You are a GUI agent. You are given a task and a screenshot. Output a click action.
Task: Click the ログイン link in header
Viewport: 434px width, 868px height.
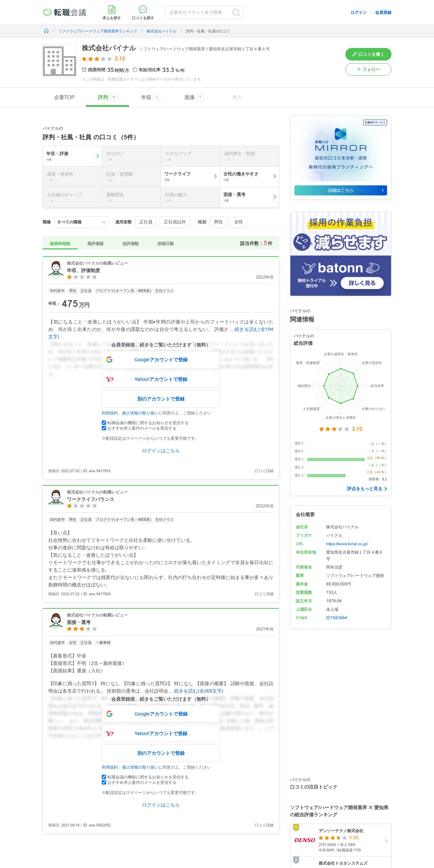pyautogui.click(x=359, y=13)
